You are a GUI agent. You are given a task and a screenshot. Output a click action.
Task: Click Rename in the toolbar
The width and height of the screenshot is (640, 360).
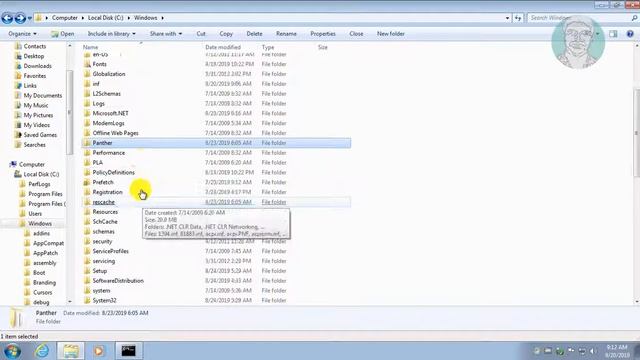(x=286, y=34)
